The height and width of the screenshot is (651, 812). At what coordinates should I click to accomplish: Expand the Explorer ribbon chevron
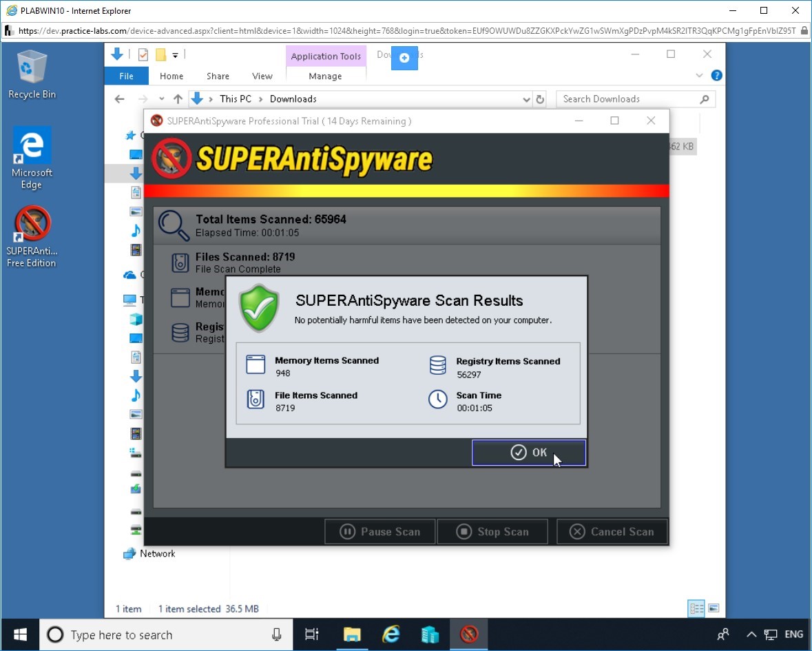click(x=699, y=76)
